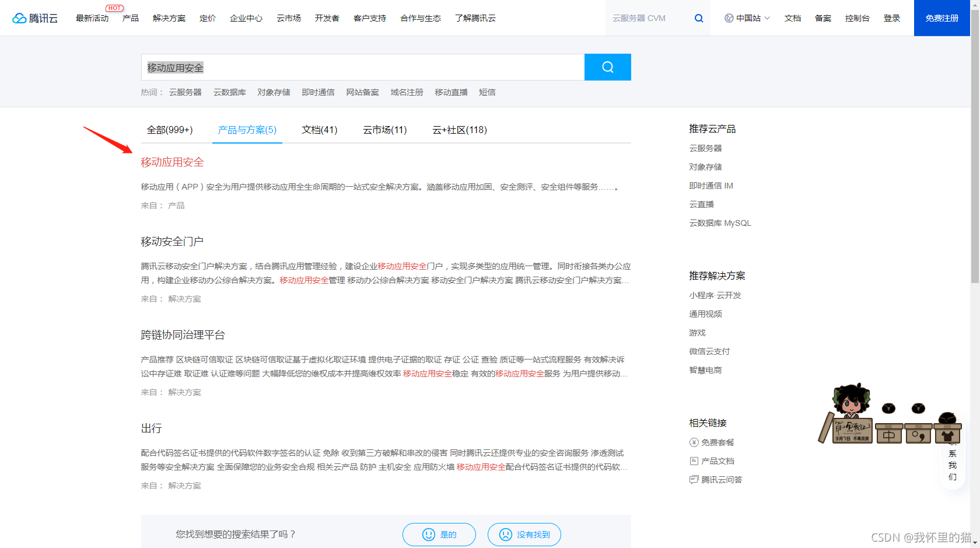Open recommended solution 微信云支付
Viewport: 980px width, 548px height.
coord(710,351)
